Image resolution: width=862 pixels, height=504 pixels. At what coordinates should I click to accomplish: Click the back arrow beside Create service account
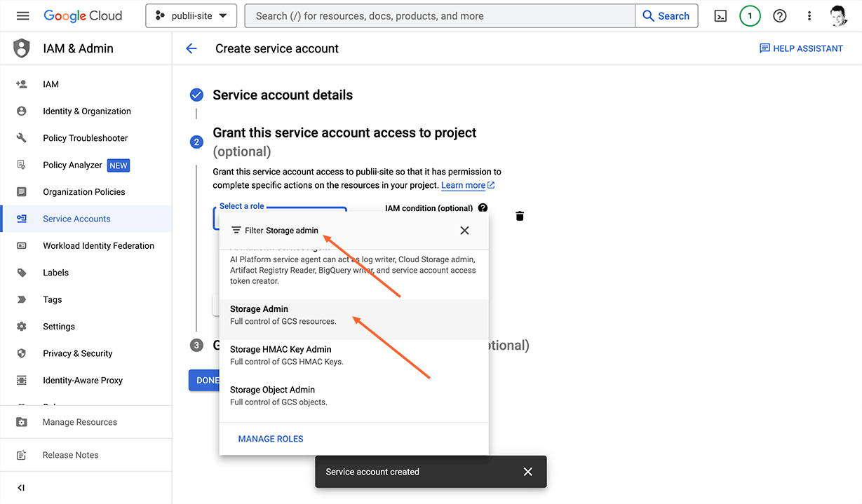coord(191,48)
